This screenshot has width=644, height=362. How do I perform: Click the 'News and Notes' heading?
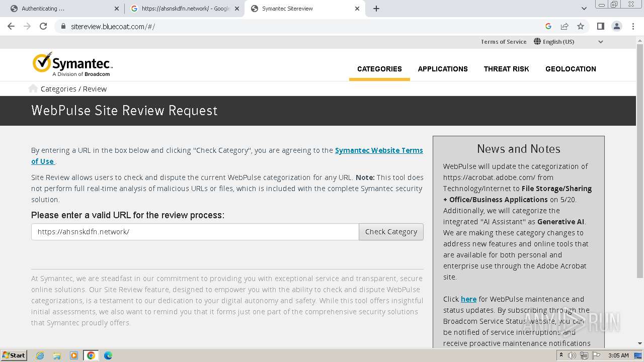519,149
